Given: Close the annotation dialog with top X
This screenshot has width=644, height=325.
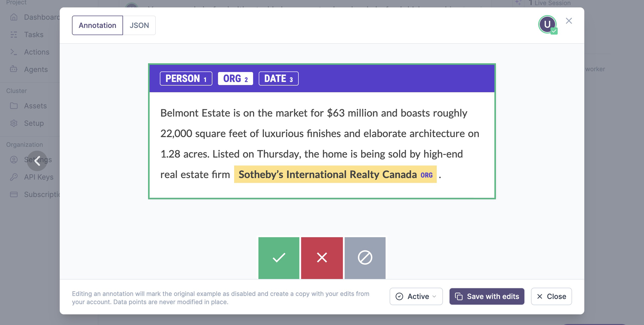Looking at the screenshot, I should [569, 21].
